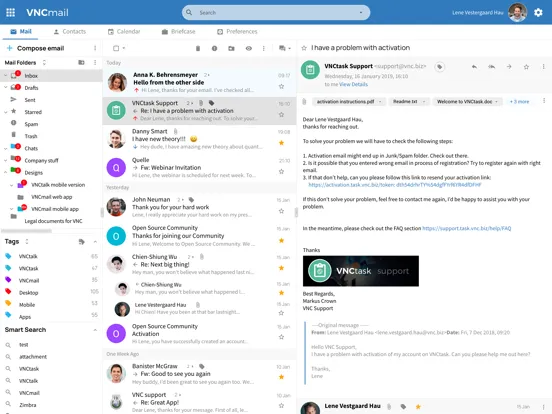Viewport: 552px width, 414px height.
Task: Click the reply all icon in message header
Action: (491, 67)
